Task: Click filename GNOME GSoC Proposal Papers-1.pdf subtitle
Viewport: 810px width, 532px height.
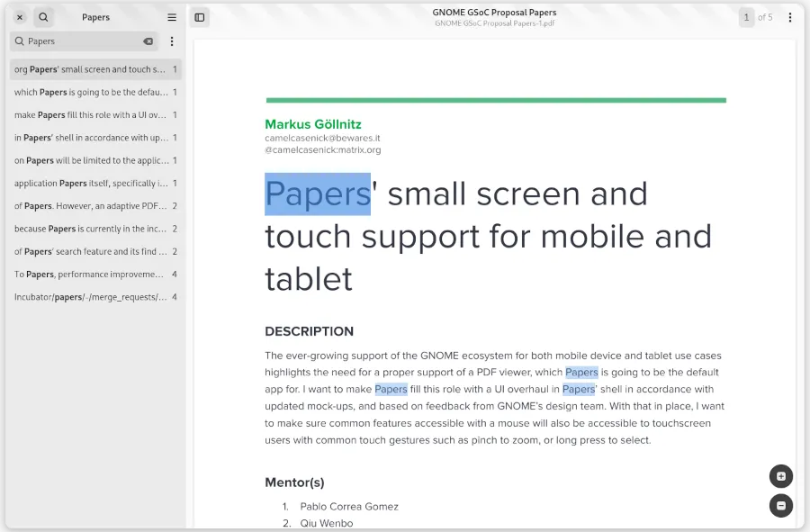Action: 494,23
